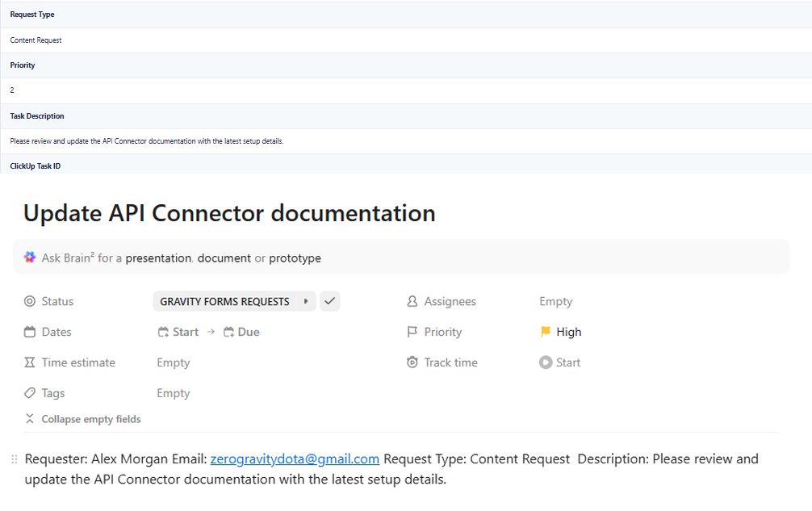
Task: Click the Collapse empty fields arrows icon
Action: point(30,419)
